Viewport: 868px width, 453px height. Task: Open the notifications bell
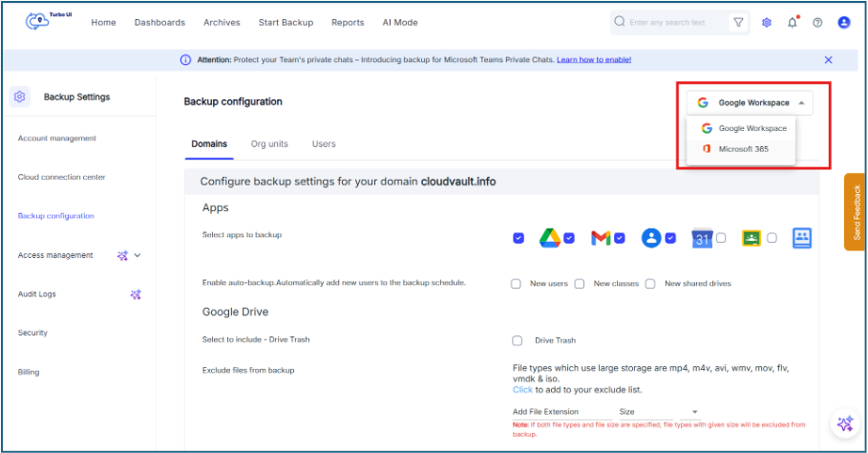pos(793,22)
